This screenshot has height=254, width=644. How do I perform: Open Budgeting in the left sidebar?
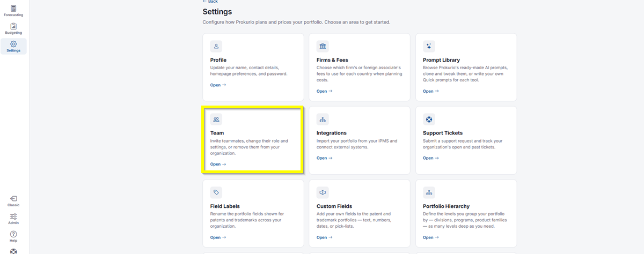[x=13, y=28]
